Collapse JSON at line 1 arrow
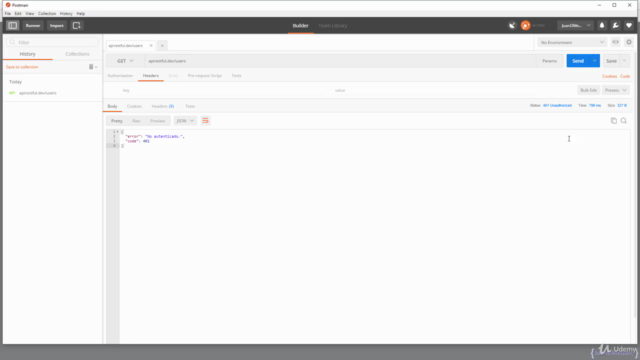Screen dimensions: 640x360 118,131
